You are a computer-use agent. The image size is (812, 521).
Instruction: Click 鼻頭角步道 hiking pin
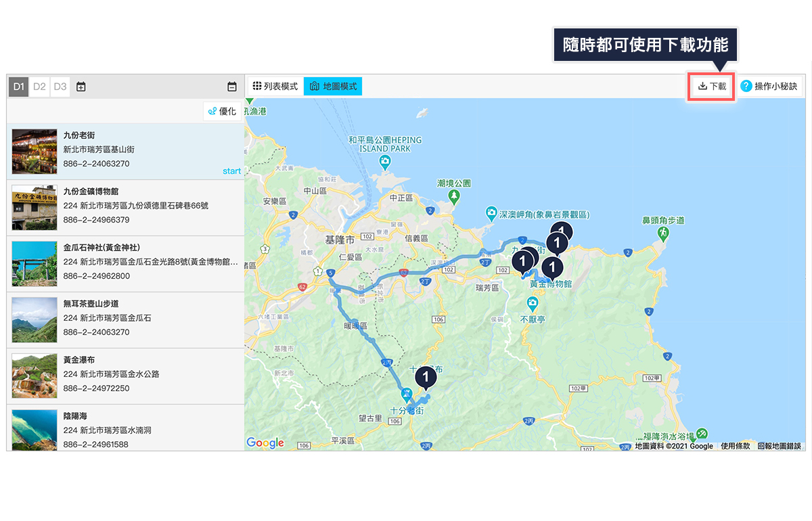tap(663, 233)
